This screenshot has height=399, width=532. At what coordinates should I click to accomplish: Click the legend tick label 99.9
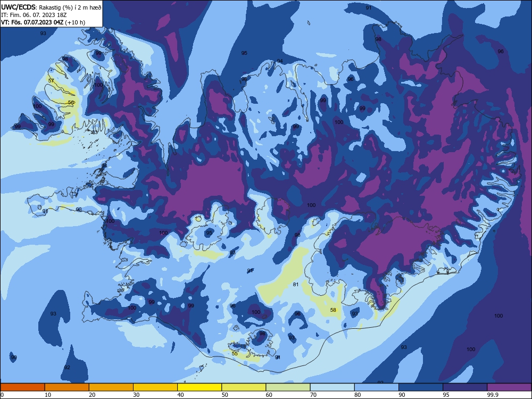(493, 395)
